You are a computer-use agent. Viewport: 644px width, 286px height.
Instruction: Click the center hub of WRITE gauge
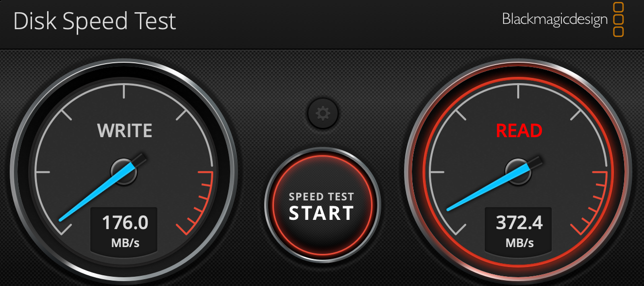(124, 171)
